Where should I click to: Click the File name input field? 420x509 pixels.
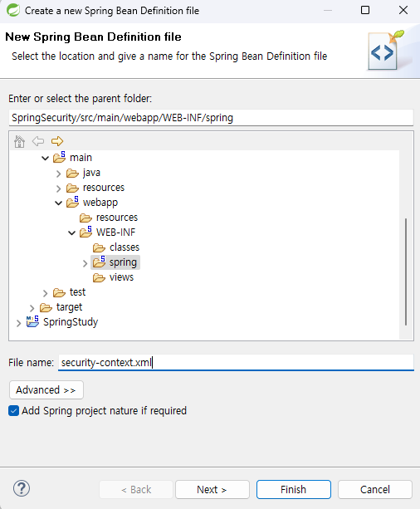236,362
